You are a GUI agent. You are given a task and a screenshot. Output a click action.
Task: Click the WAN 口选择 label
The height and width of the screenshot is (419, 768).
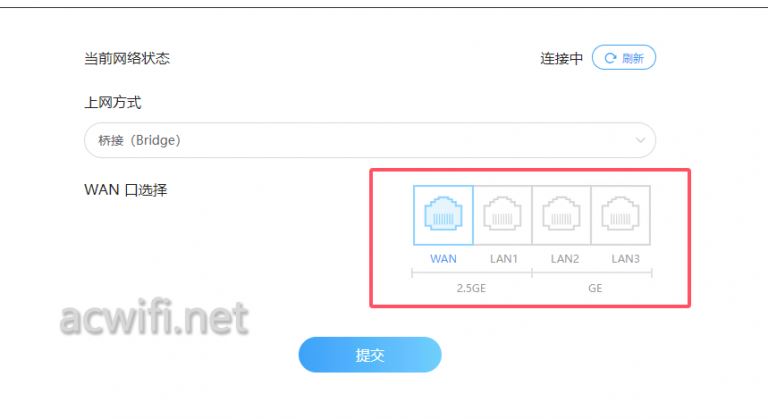125,190
